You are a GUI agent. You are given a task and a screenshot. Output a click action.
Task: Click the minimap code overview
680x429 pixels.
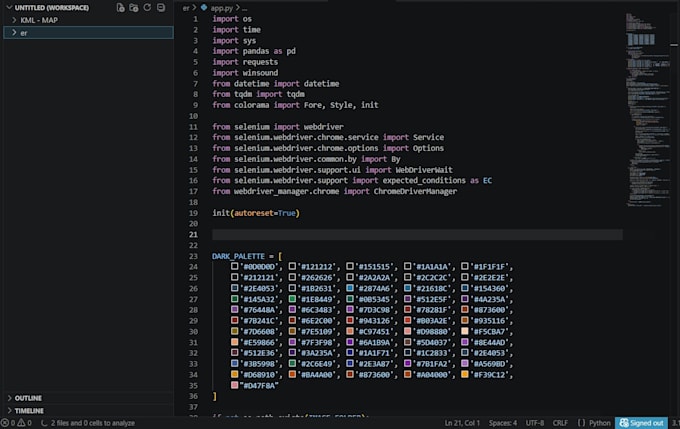(647, 108)
